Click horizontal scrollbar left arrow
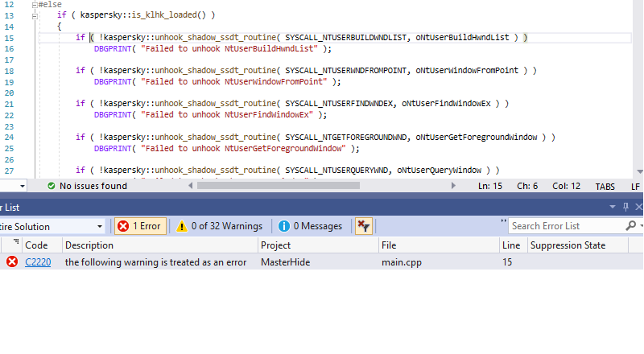 coord(191,186)
